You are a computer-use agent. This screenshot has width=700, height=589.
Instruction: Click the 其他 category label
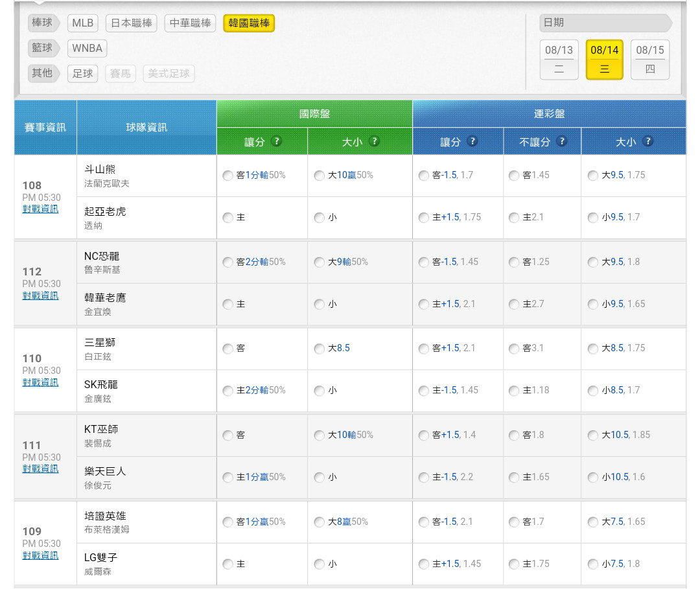[x=43, y=73]
